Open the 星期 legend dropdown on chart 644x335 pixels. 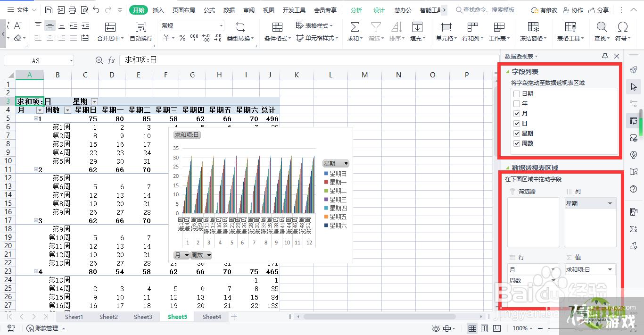(x=347, y=164)
